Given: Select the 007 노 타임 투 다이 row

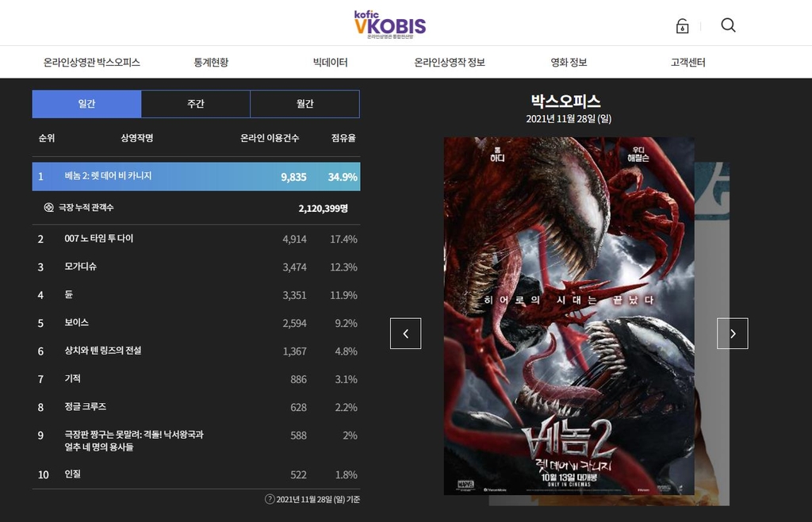Looking at the screenshot, I should pos(197,239).
